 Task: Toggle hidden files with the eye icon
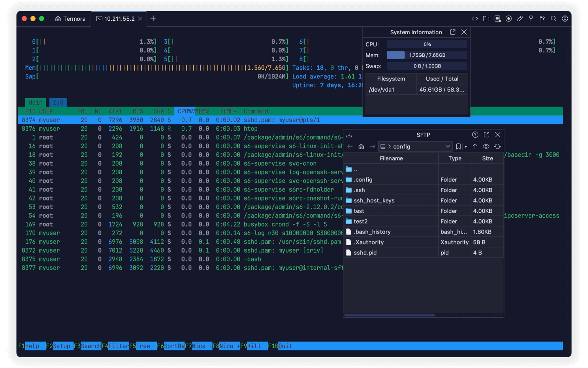[486, 146]
